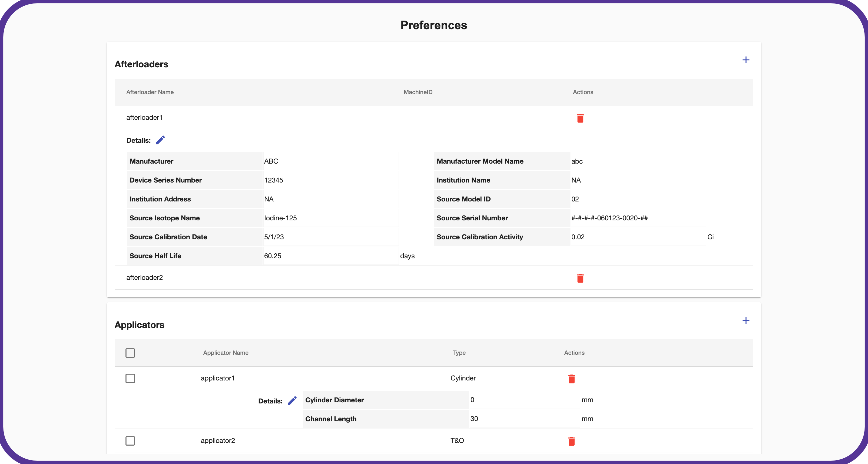Click the Channel Length value 30
Image resolution: width=868 pixels, height=464 pixels.
point(474,419)
